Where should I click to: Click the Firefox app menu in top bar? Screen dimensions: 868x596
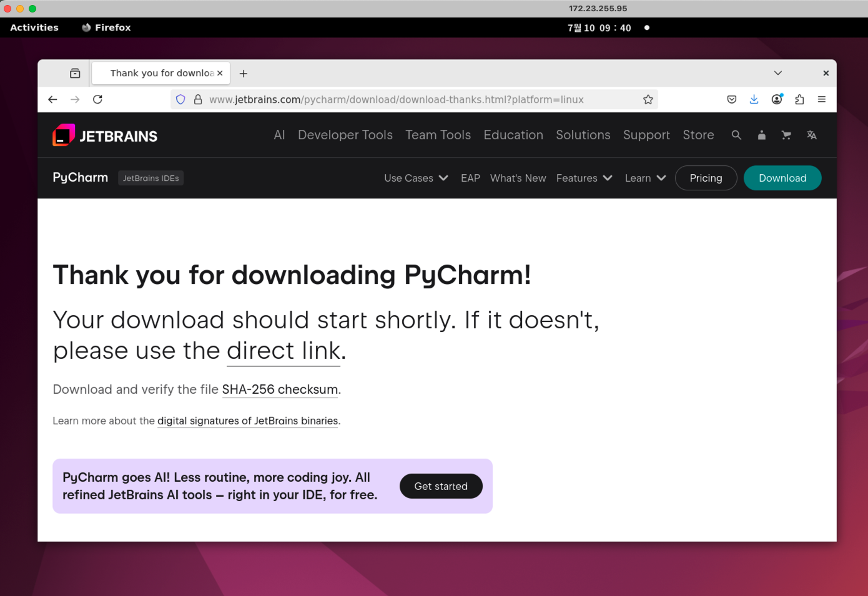click(106, 27)
